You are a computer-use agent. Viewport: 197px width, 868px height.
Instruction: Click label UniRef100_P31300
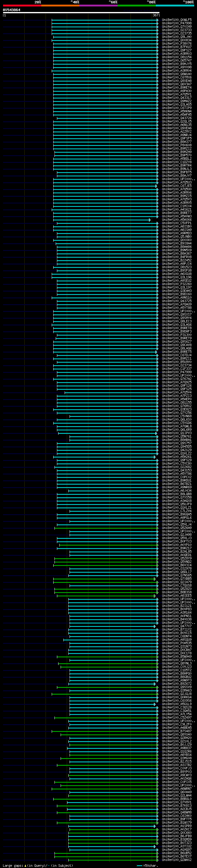click(177, 335)
